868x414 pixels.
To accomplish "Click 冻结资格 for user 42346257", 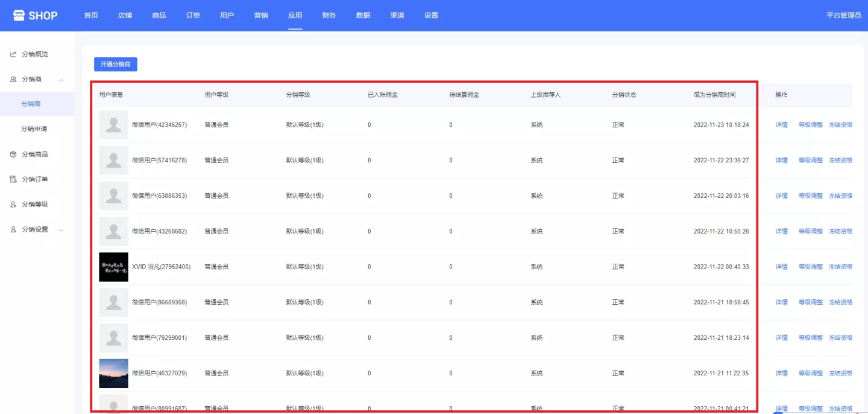I will (x=841, y=125).
